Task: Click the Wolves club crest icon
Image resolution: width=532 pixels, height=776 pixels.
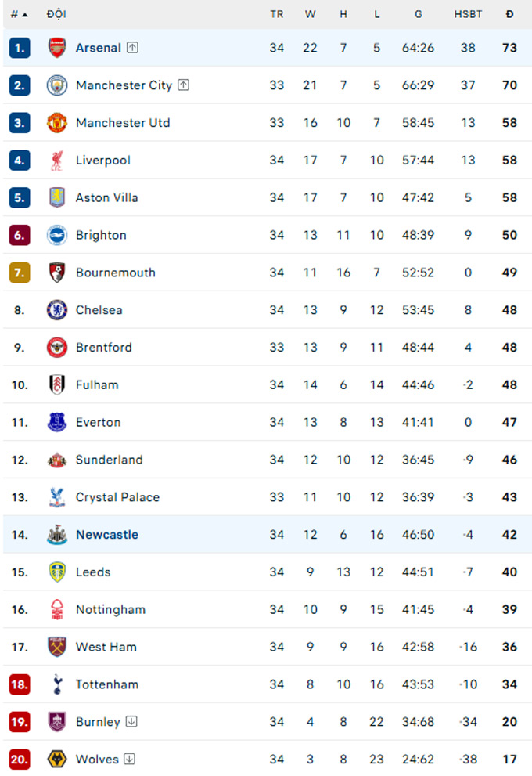Action: 57,760
